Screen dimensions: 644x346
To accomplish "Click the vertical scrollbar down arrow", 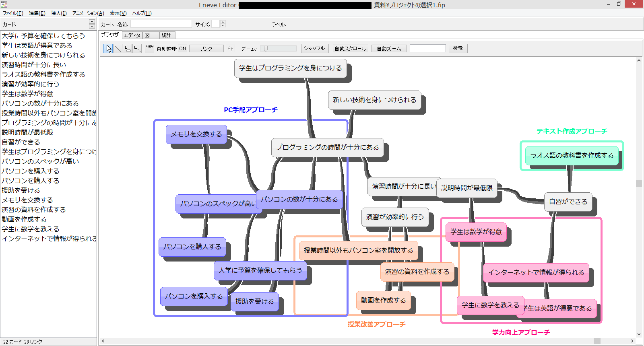I will pos(639,334).
